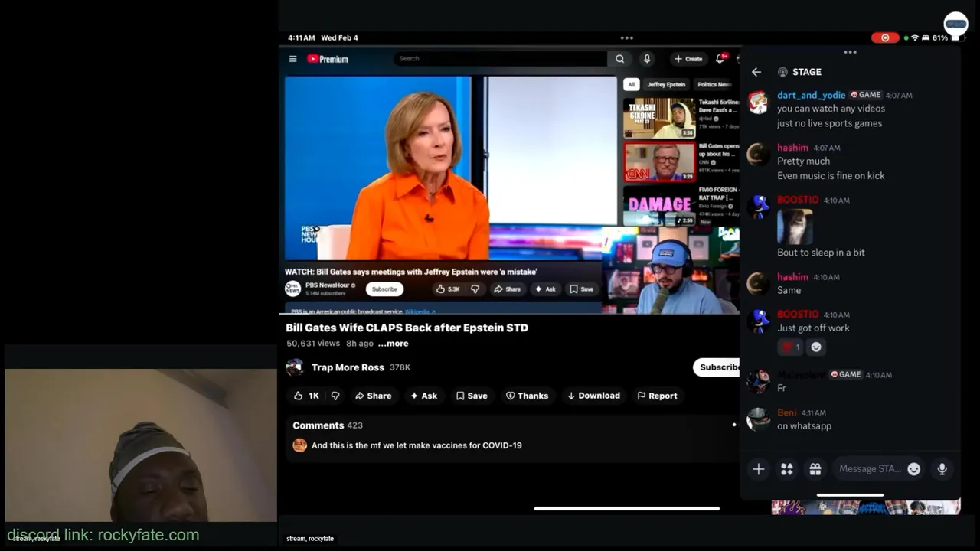Save the Trap More Ross video
The image size is (980, 551).
click(x=472, y=396)
